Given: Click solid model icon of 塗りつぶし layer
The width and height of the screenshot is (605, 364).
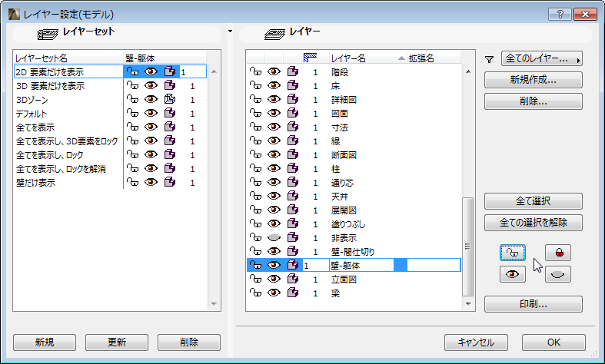Looking at the screenshot, I should tap(293, 224).
